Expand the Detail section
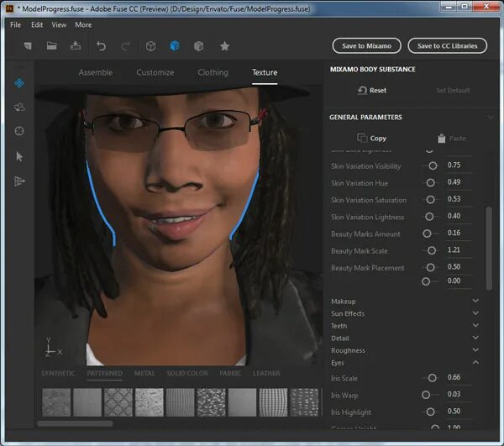This screenshot has height=446, width=504. click(475, 338)
